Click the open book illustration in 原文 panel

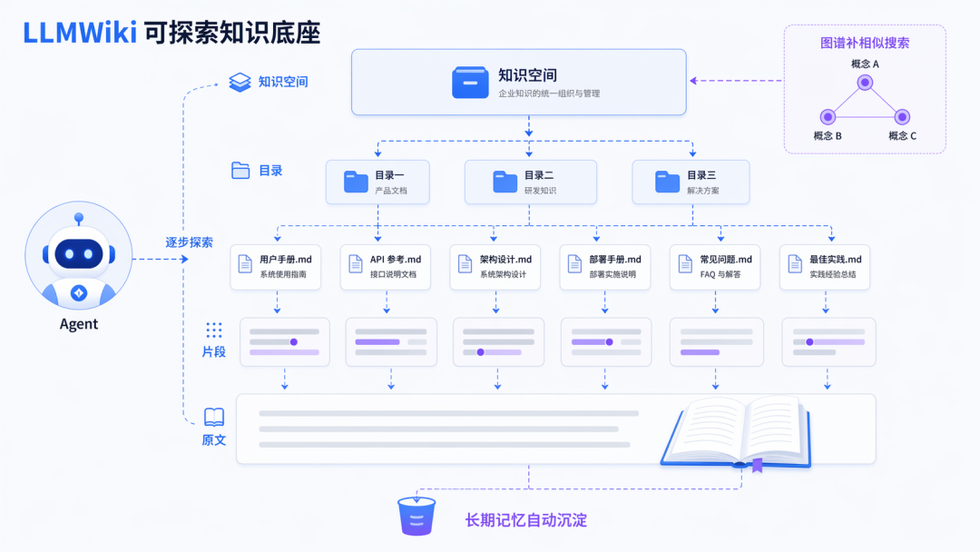tap(738, 432)
